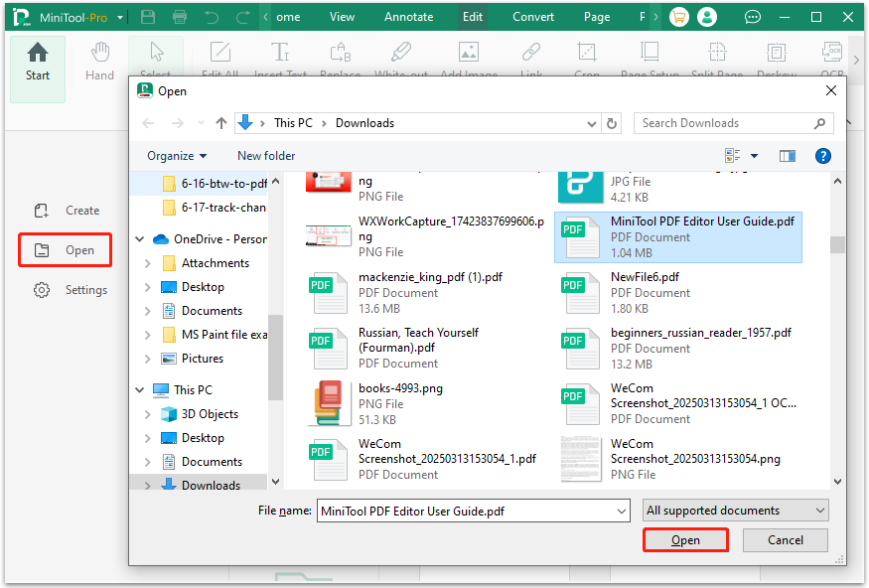This screenshot has width=869, height=588.
Task: Open the Page Setup tool
Action: coord(650,52)
